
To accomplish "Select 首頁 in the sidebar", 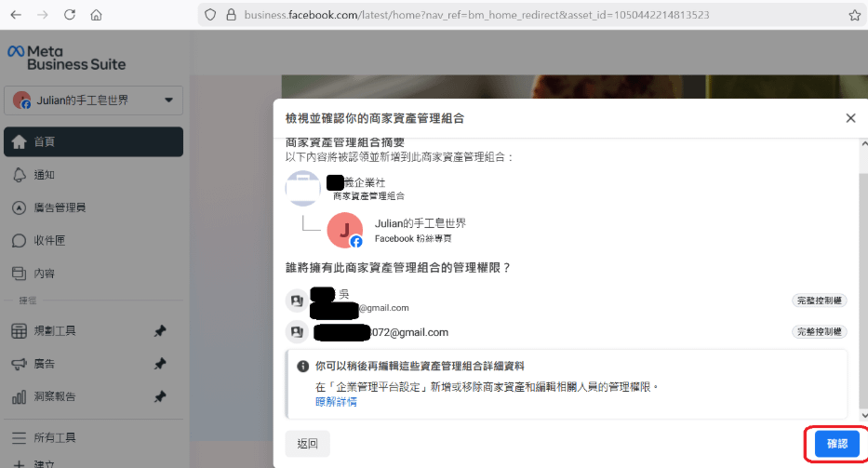I will click(45, 141).
